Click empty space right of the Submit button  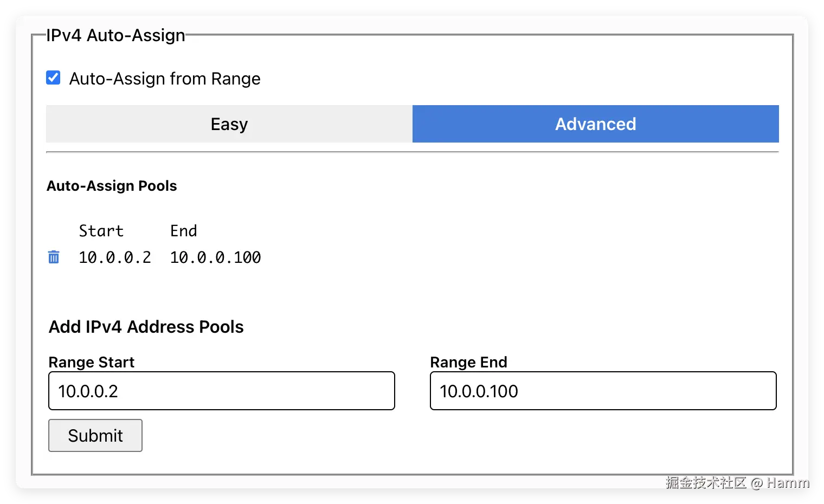[x=379, y=436]
